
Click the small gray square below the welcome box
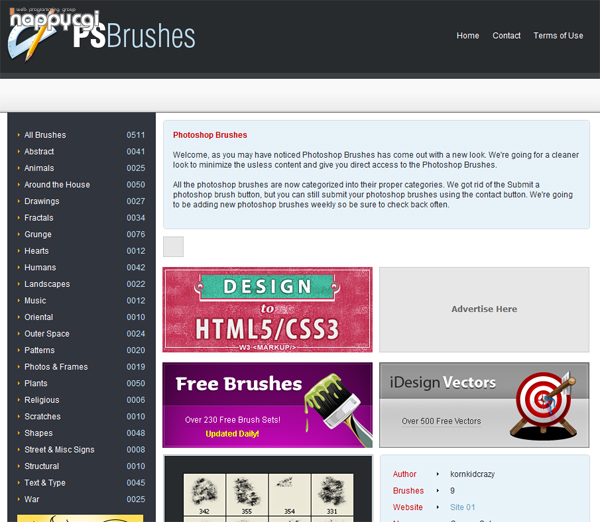click(173, 246)
